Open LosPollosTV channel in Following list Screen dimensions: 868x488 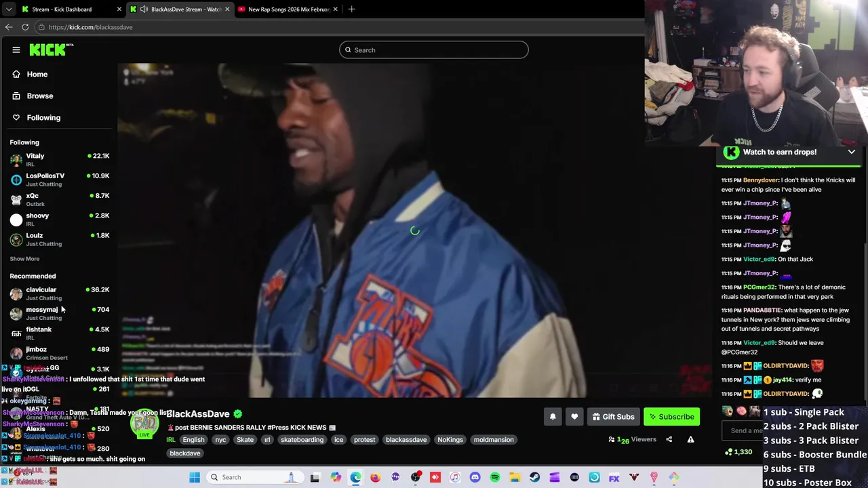click(60, 180)
